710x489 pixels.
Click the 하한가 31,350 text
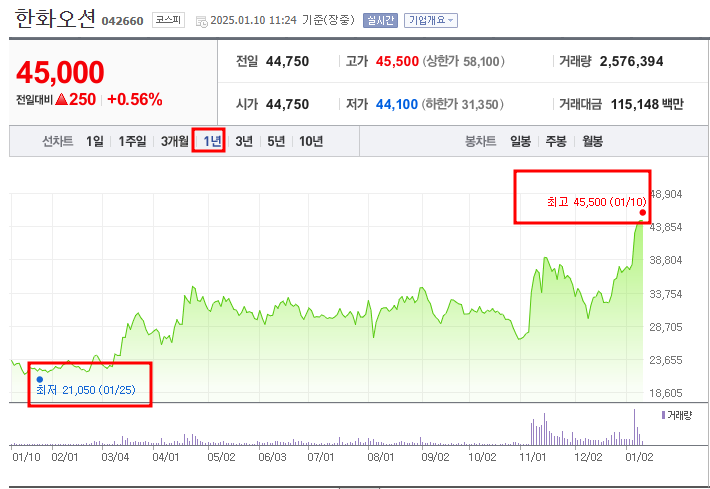click(463, 104)
